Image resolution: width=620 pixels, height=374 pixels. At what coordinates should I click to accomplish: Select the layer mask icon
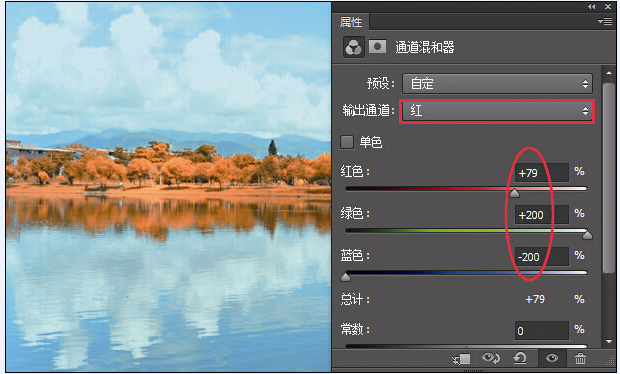(377, 47)
